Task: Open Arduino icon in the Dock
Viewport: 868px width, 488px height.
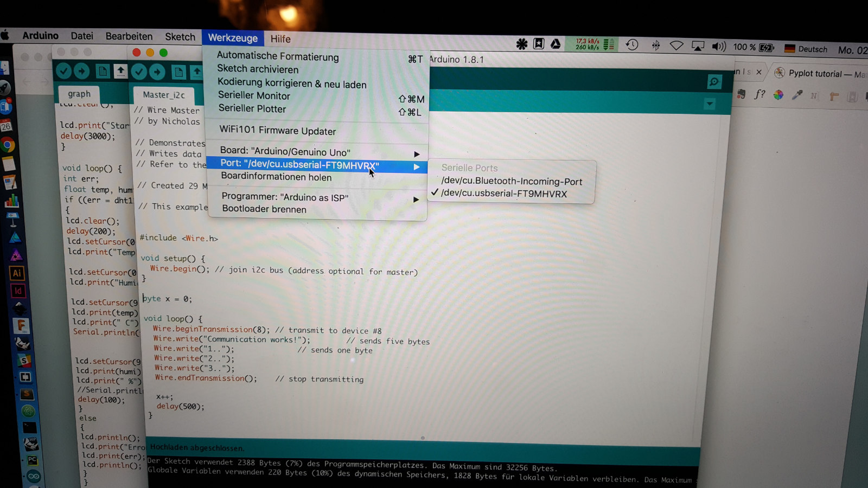Action: tap(34, 477)
